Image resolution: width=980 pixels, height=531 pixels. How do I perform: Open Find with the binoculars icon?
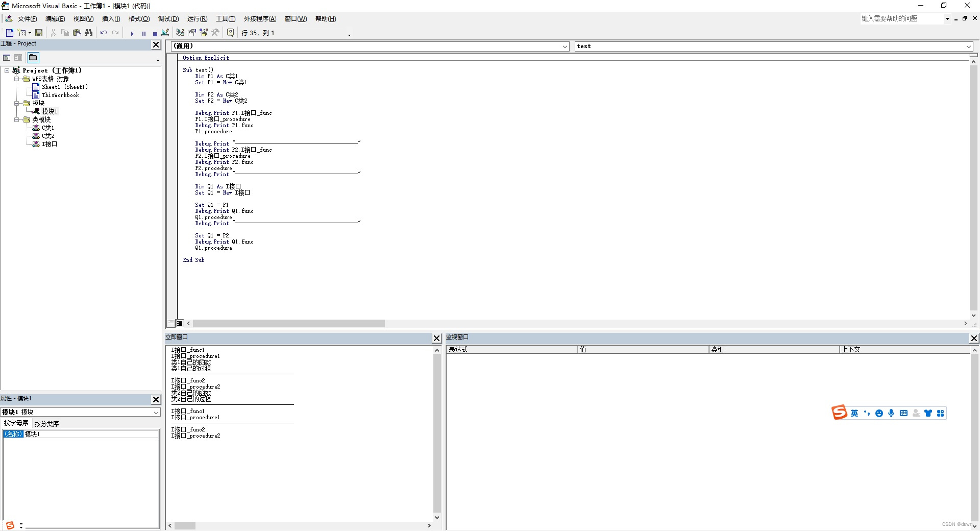pos(89,33)
